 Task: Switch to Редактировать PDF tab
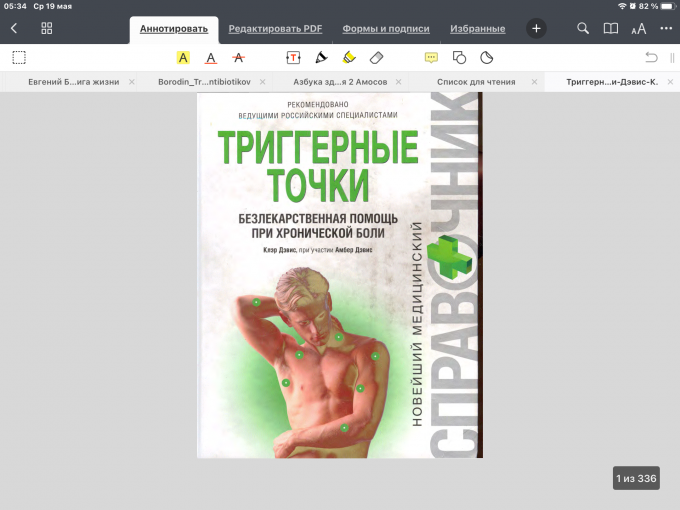(275, 29)
